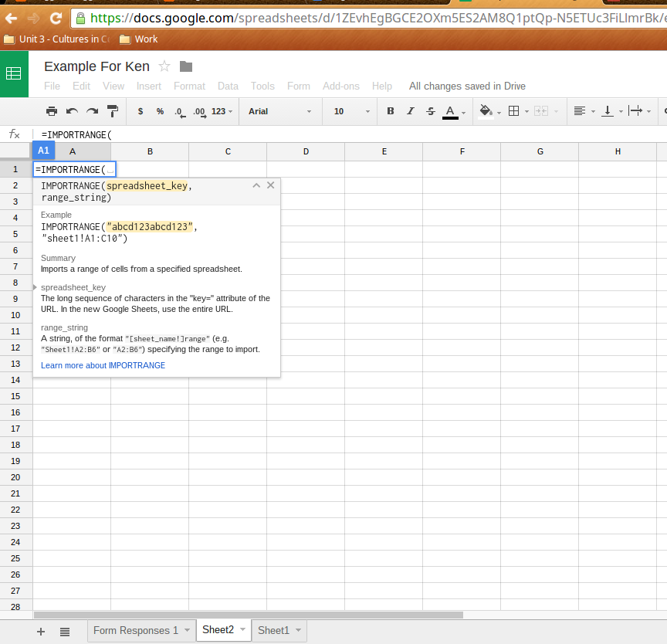Click the merge cells icon
Viewport: 667px width, 644px height.
[x=541, y=111]
